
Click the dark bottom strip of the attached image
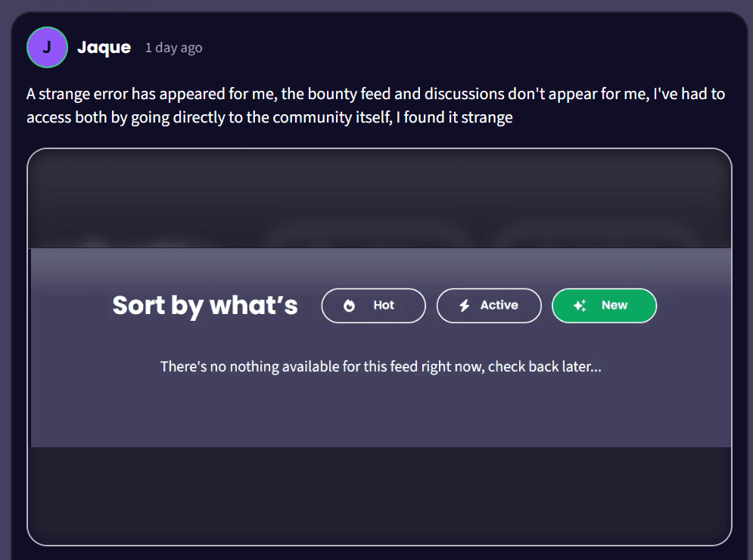(379, 492)
